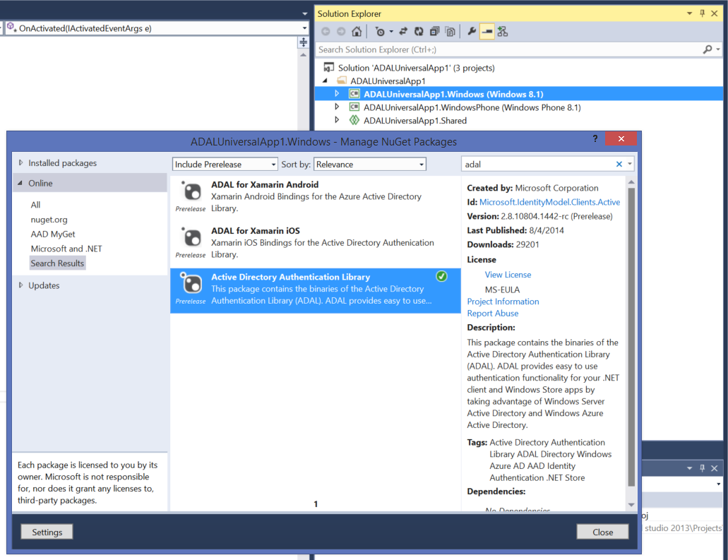Image resolution: width=728 pixels, height=560 pixels.
Task: Click the Close button in NuGet dialog
Action: 602,532
